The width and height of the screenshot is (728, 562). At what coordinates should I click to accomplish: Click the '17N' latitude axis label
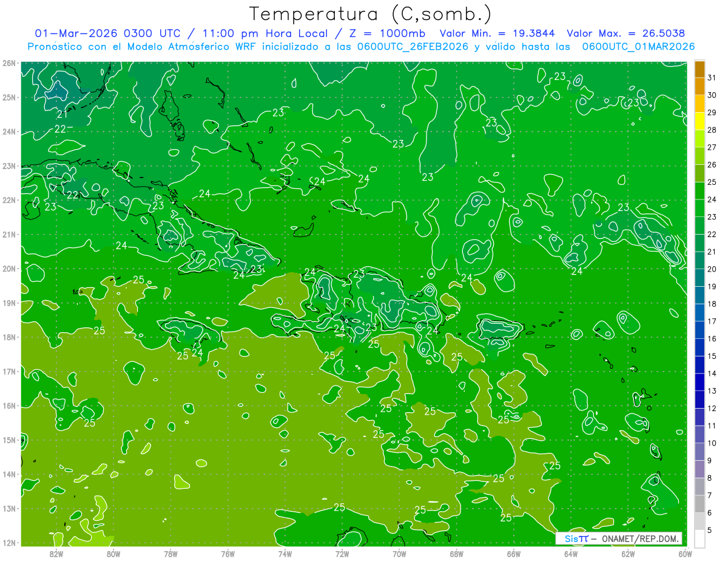9,371
